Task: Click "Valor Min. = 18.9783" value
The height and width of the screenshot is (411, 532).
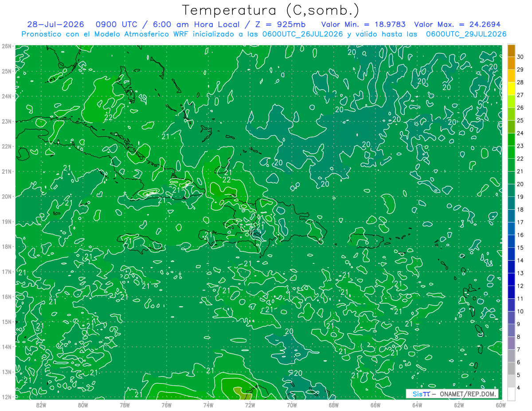Action: point(363,25)
